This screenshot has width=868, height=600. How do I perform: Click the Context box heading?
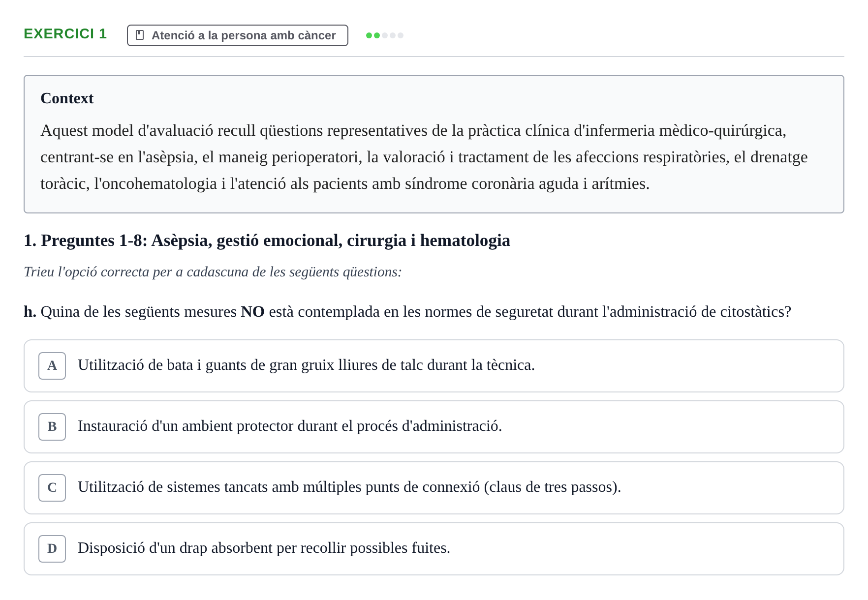tap(67, 98)
